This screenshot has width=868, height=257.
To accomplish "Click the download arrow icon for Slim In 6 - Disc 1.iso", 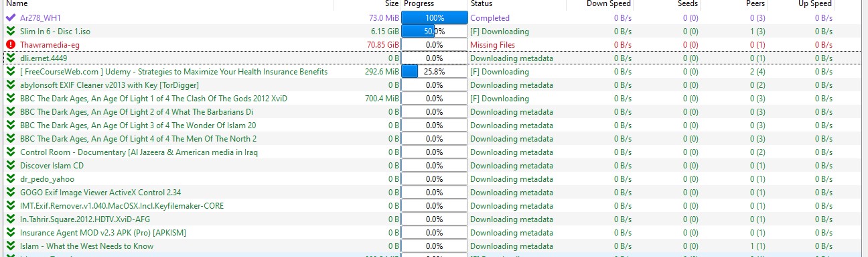I will (10, 31).
